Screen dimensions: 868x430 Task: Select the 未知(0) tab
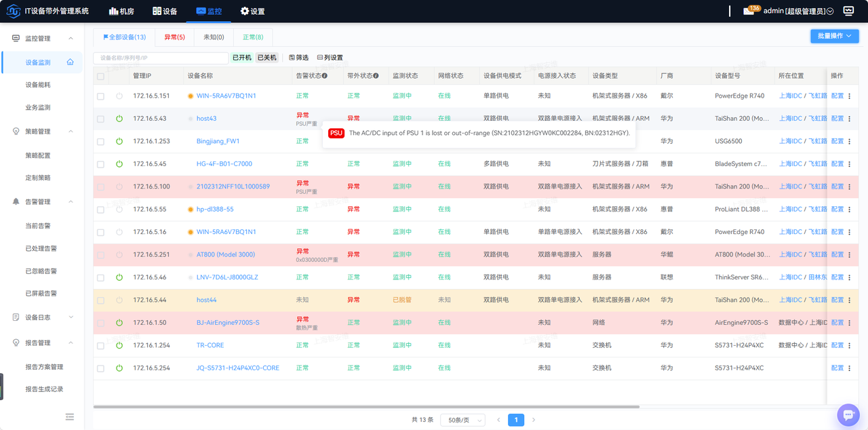tap(214, 37)
